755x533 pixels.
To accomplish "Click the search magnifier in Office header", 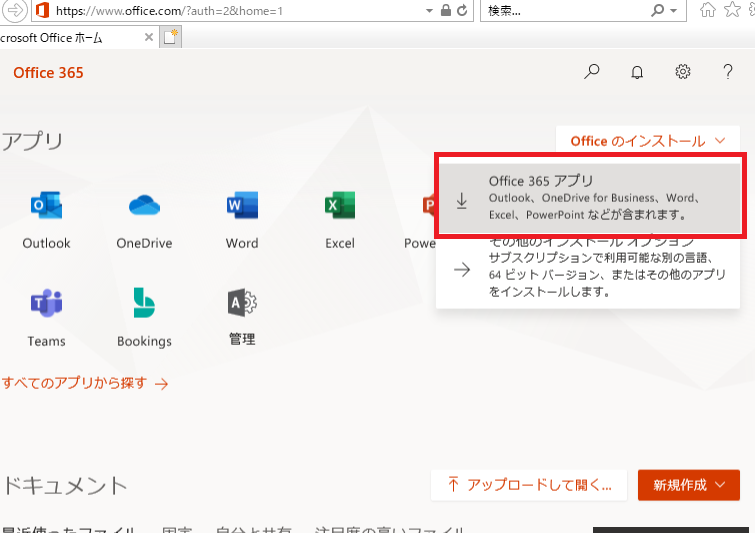I will (592, 72).
